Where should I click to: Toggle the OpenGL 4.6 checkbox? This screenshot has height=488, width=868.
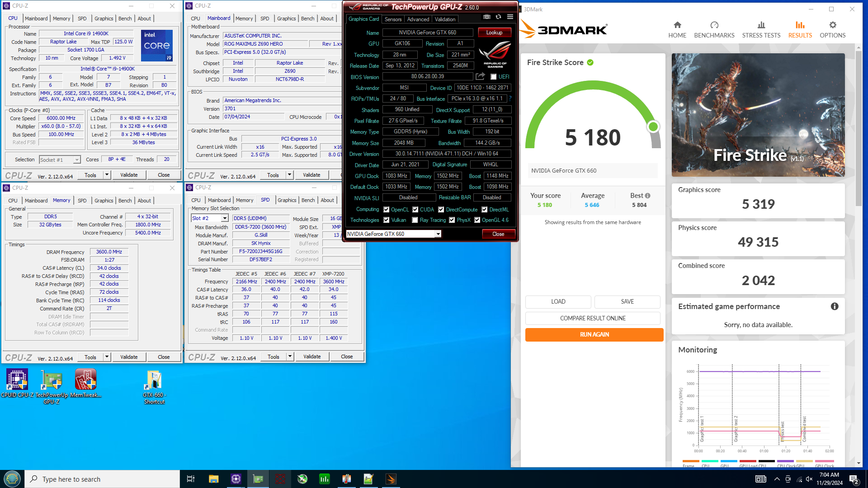pos(477,220)
